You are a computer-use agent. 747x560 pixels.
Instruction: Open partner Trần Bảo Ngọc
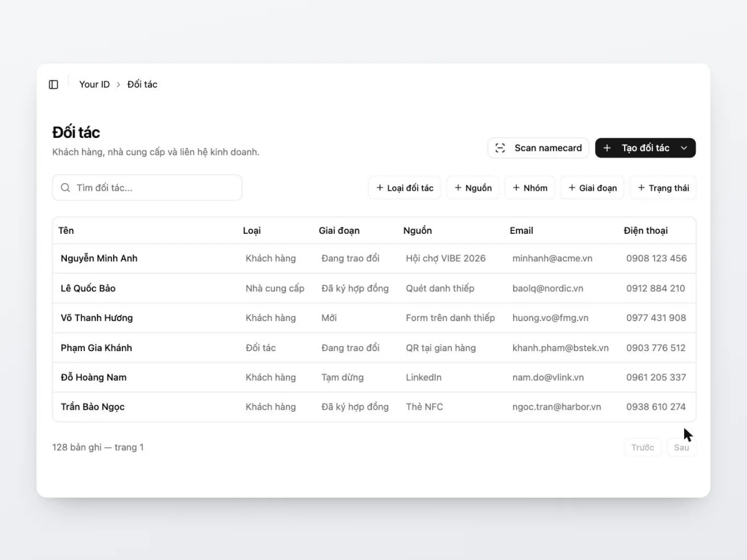coord(93,407)
